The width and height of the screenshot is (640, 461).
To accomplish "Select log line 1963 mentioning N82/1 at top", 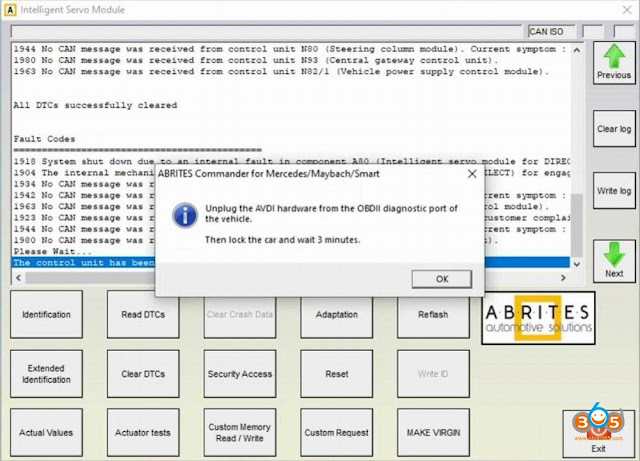I will point(281,72).
